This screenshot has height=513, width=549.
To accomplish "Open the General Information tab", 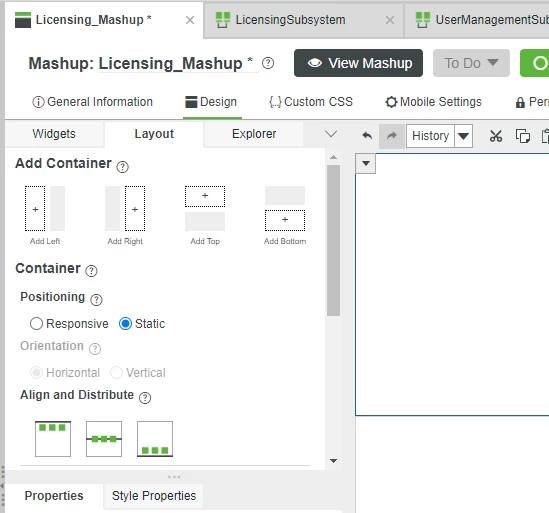I will [x=92, y=102].
